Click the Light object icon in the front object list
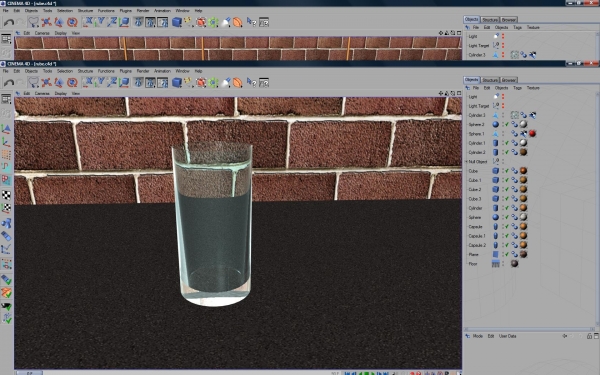This screenshot has width=600, height=375. (496, 96)
